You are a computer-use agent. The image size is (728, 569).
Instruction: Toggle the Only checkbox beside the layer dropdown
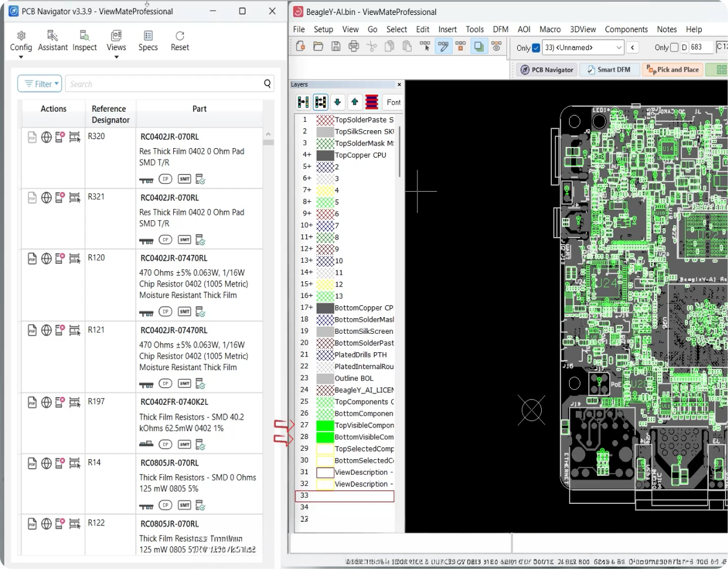tap(536, 48)
